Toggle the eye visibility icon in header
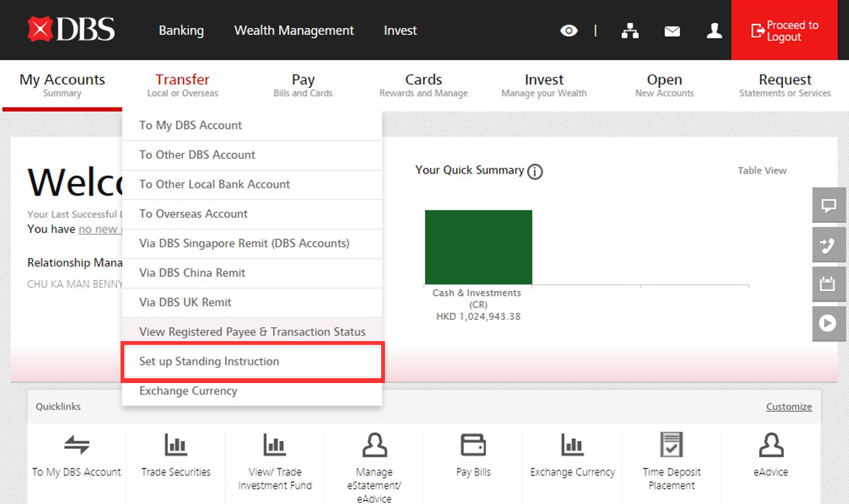849x504 pixels. tap(569, 31)
